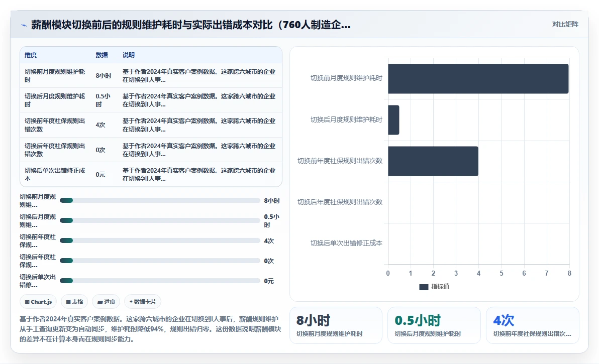
Task: Select the Chart.js tag chip
Action: tap(38, 302)
